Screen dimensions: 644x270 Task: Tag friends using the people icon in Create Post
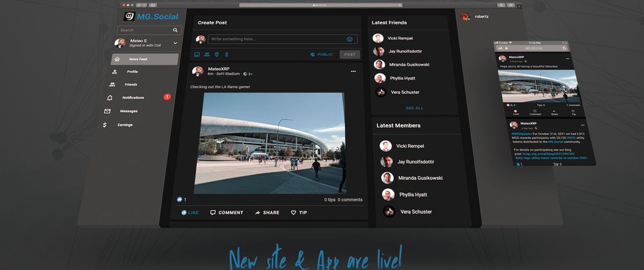[x=207, y=54]
